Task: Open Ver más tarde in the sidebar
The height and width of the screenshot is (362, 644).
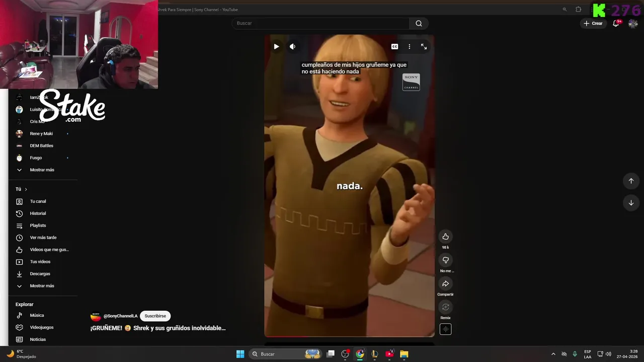Action: pos(43,237)
